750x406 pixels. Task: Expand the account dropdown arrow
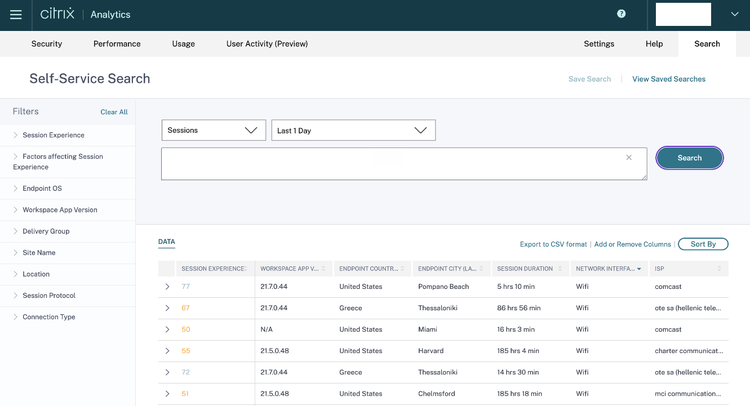click(735, 14)
